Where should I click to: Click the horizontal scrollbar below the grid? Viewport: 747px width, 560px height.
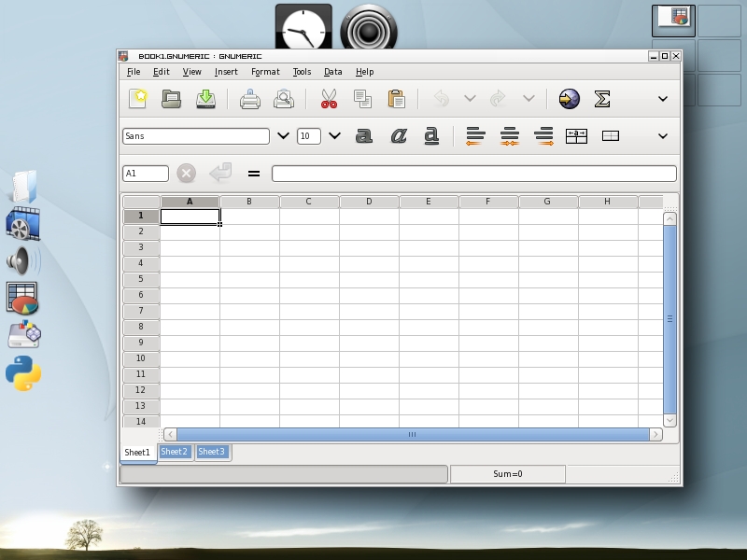click(412, 434)
